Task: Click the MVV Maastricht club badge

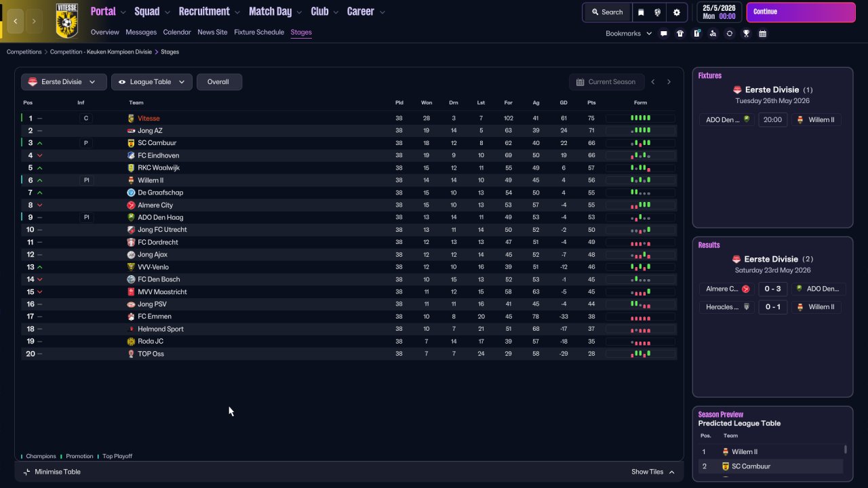Action: (x=131, y=291)
